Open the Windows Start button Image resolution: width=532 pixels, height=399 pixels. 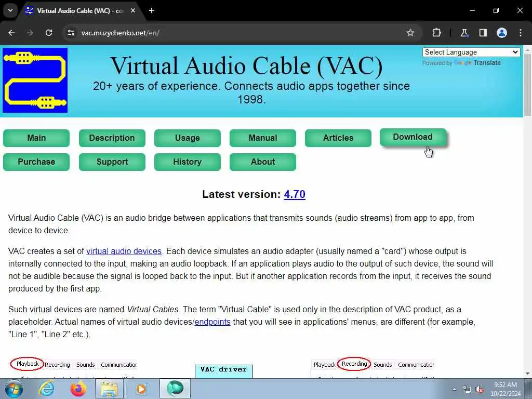14,389
